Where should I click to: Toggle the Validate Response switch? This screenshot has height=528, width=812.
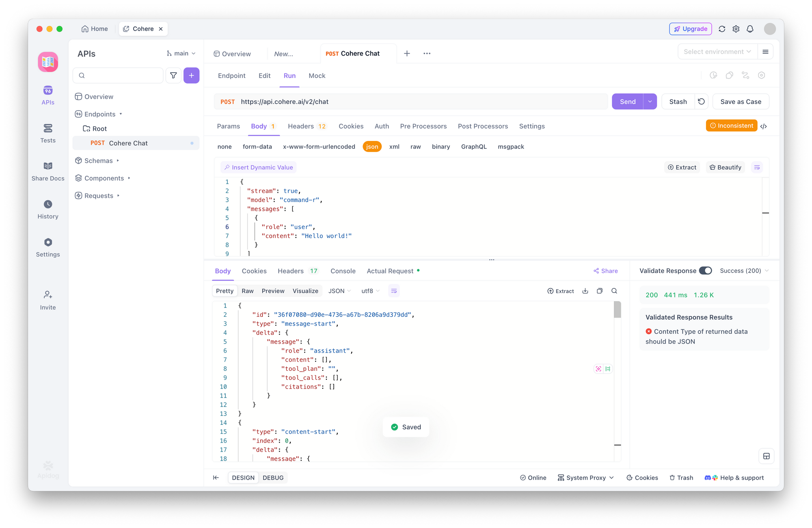click(x=706, y=270)
